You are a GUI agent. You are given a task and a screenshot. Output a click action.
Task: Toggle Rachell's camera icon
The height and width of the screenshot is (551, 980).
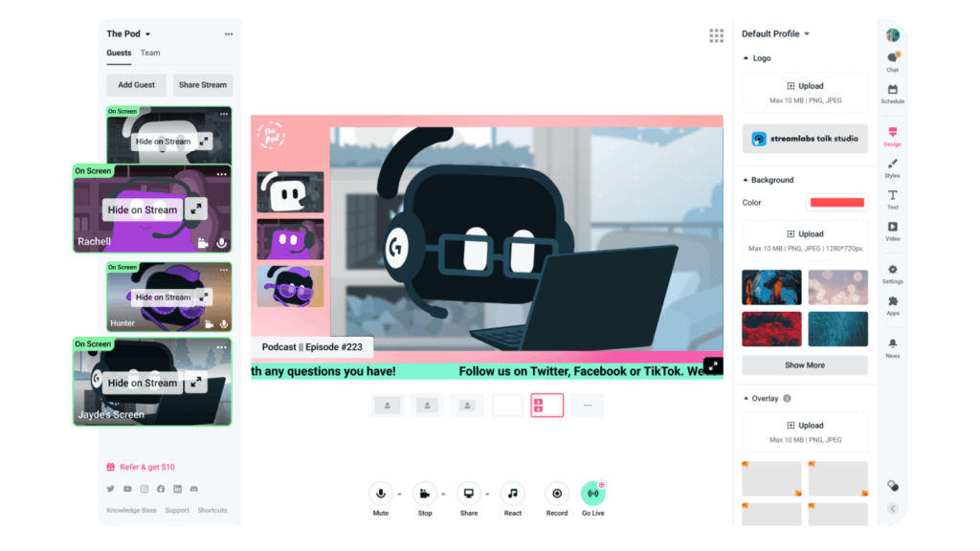[x=203, y=243]
